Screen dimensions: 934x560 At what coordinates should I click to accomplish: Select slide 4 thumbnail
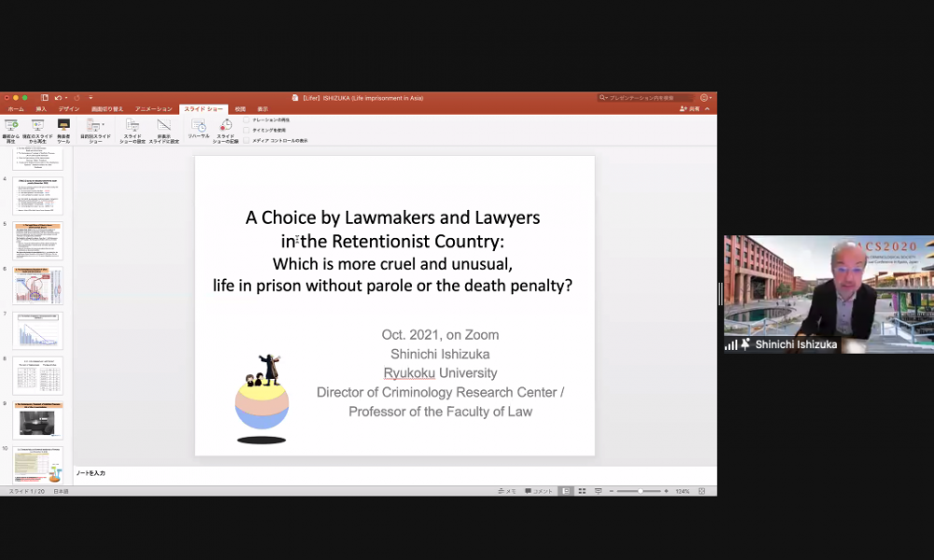tap(37, 196)
